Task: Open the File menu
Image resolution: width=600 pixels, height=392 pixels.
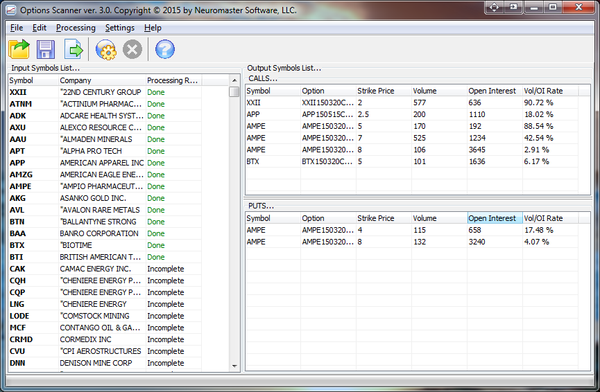Action: click(16, 28)
